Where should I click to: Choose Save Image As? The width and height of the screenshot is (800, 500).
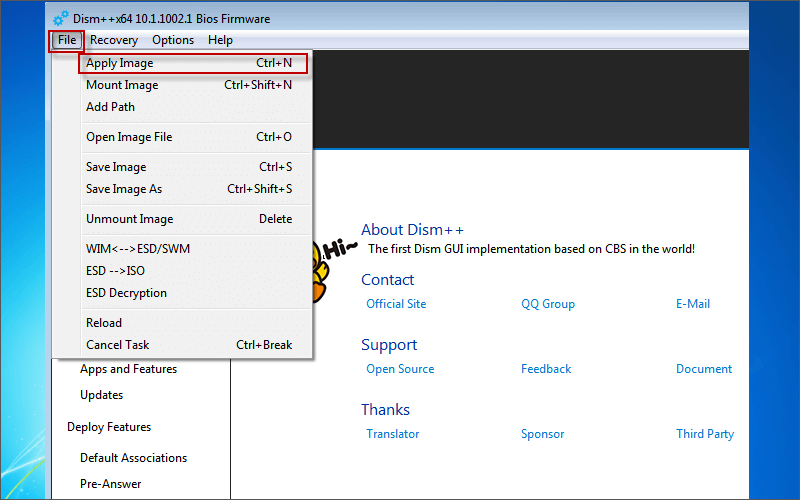(195, 189)
